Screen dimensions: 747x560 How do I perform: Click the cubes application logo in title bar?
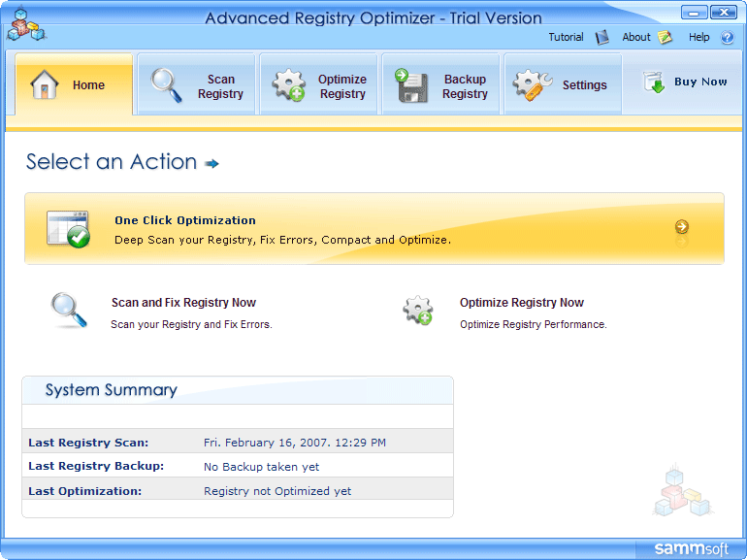coord(26,25)
